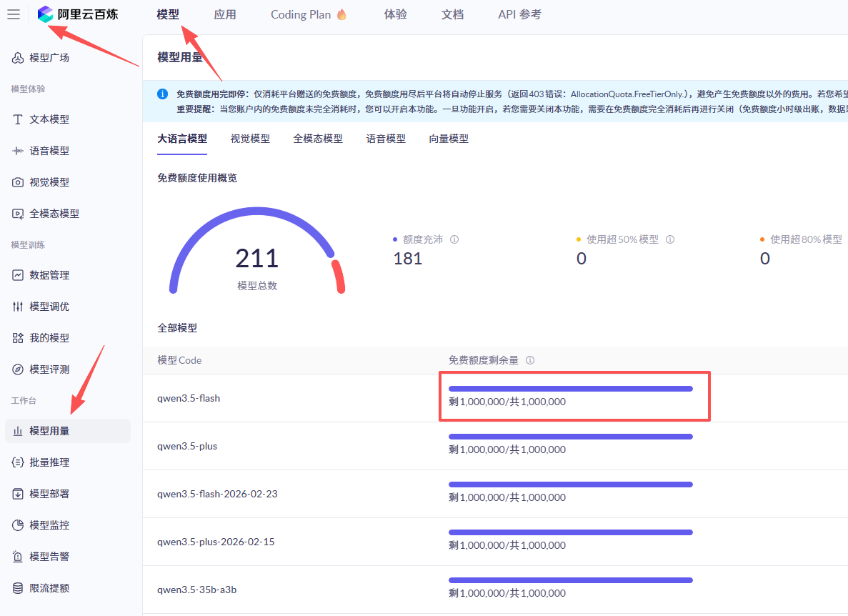Click the Free Quota Usage Overview (免费额度使用概览) heading
Image resolution: width=848 pixels, height=616 pixels.
197,178
